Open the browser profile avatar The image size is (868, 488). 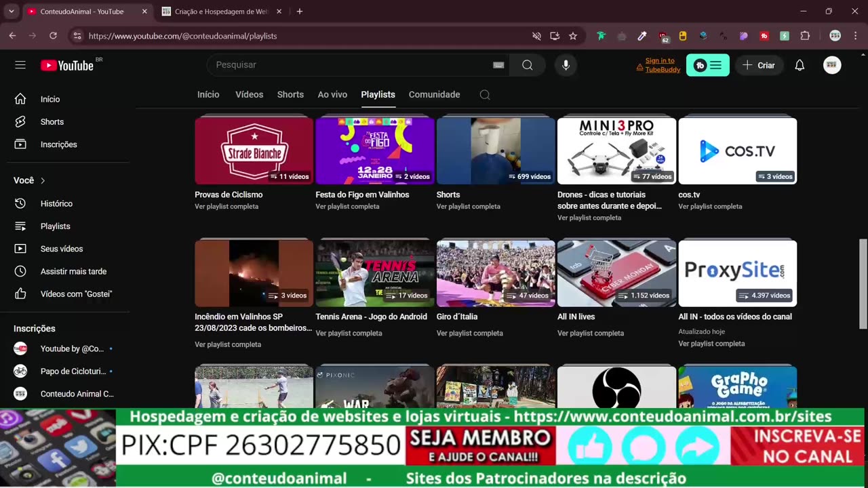pyautogui.click(x=835, y=36)
